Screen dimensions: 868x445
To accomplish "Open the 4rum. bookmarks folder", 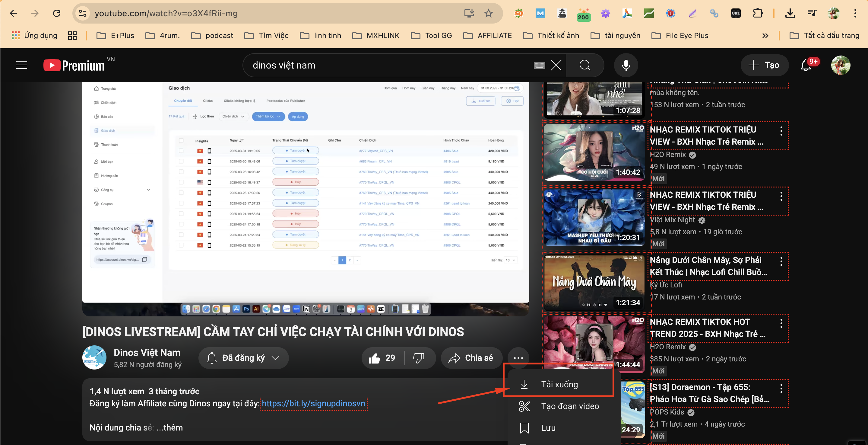I will (163, 35).
